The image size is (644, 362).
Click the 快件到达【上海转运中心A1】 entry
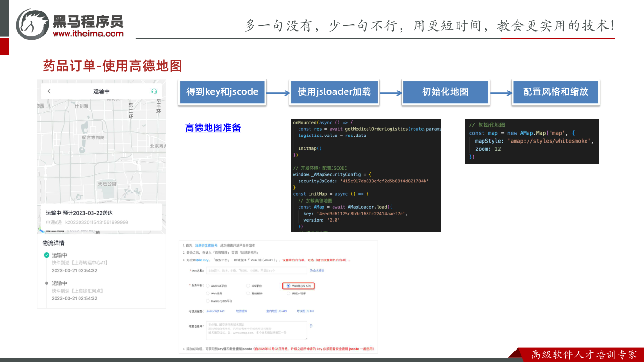[x=80, y=262]
